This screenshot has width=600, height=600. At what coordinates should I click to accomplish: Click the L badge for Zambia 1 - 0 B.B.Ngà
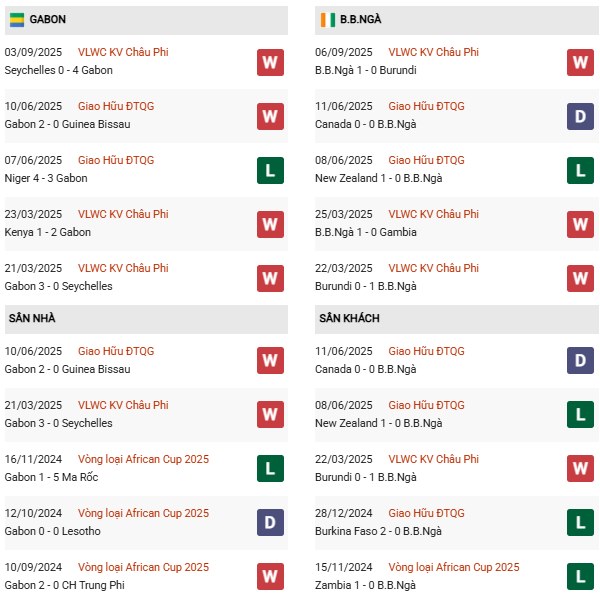(x=580, y=577)
